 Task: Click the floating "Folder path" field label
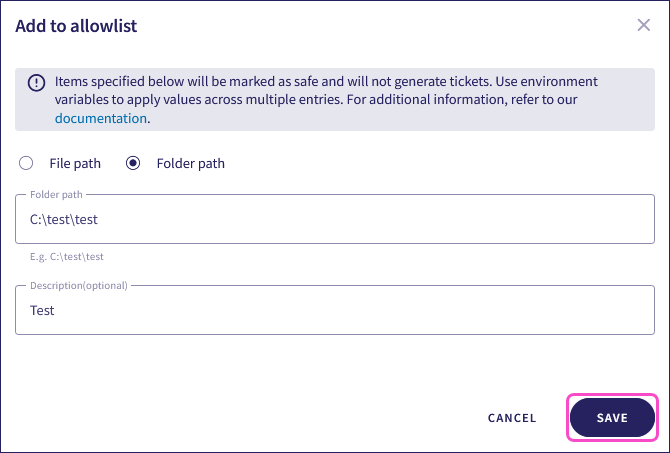click(x=57, y=194)
